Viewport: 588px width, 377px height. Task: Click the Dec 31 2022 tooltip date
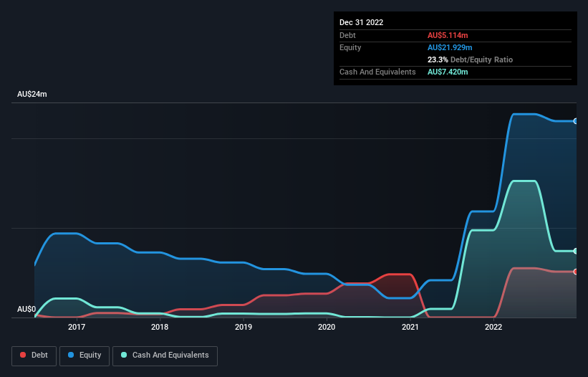point(361,22)
